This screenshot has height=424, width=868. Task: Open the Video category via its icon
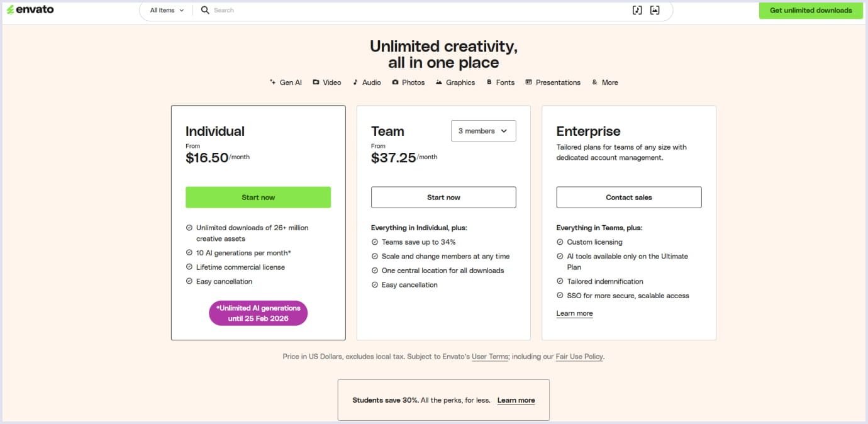[316, 82]
